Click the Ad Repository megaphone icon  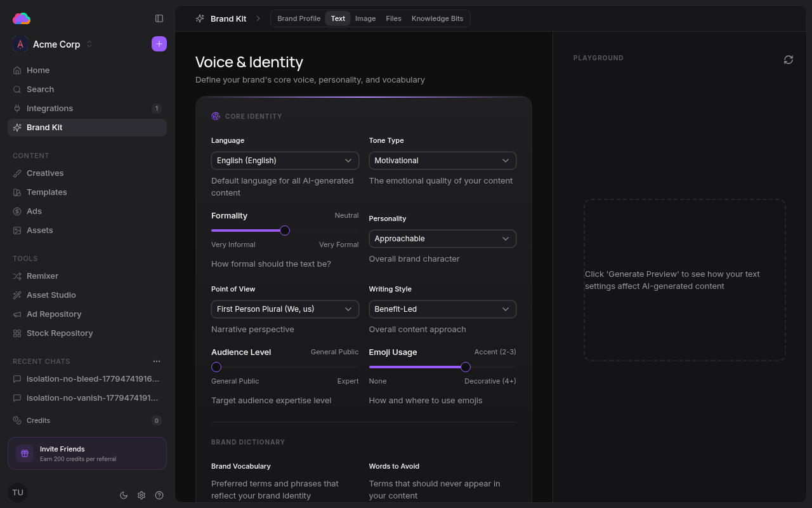[17, 314]
